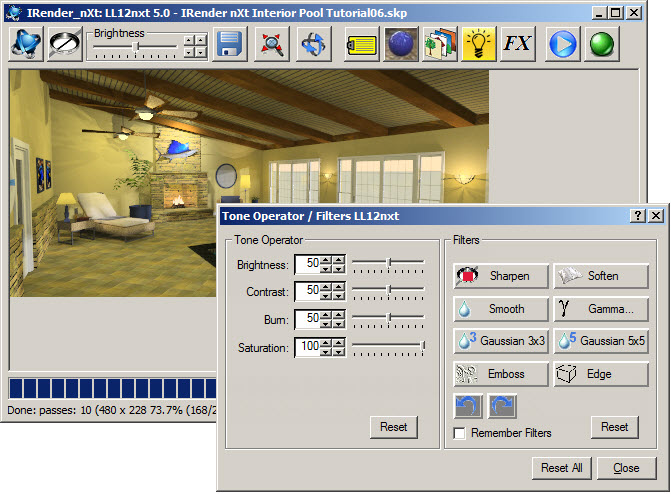Image resolution: width=671 pixels, height=494 pixels.
Task: Click the Tone Operator dialog help button
Action: [638, 216]
